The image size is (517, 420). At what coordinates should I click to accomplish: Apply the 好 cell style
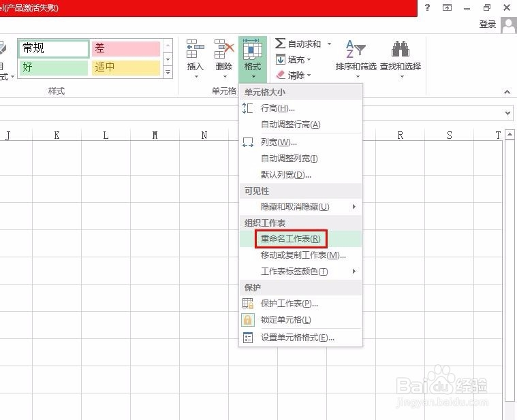(x=54, y=67)
